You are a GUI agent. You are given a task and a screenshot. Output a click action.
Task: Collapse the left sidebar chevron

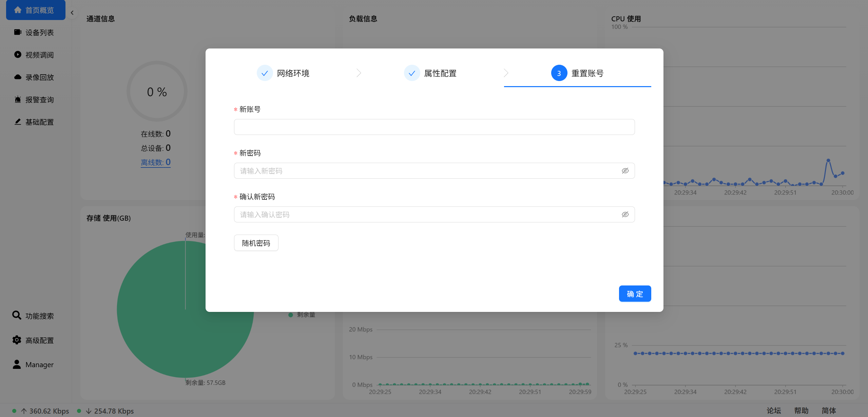click(72, 13)
